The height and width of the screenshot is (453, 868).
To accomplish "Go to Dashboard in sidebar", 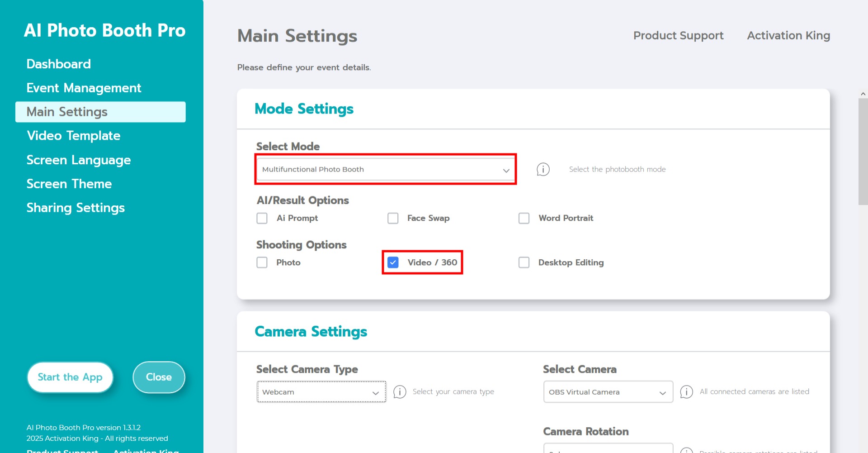I will click(59, 64).
